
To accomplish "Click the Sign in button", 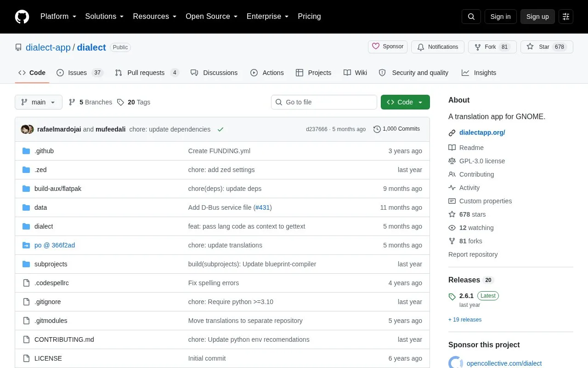I will click(x=501, y=17).
